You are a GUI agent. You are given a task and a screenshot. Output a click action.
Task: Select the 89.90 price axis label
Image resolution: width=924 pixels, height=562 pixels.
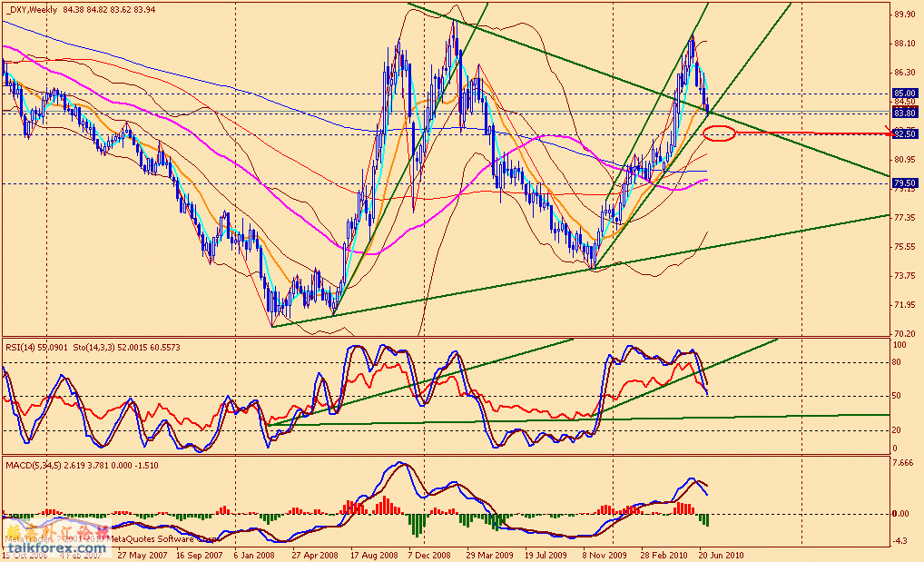904,15
